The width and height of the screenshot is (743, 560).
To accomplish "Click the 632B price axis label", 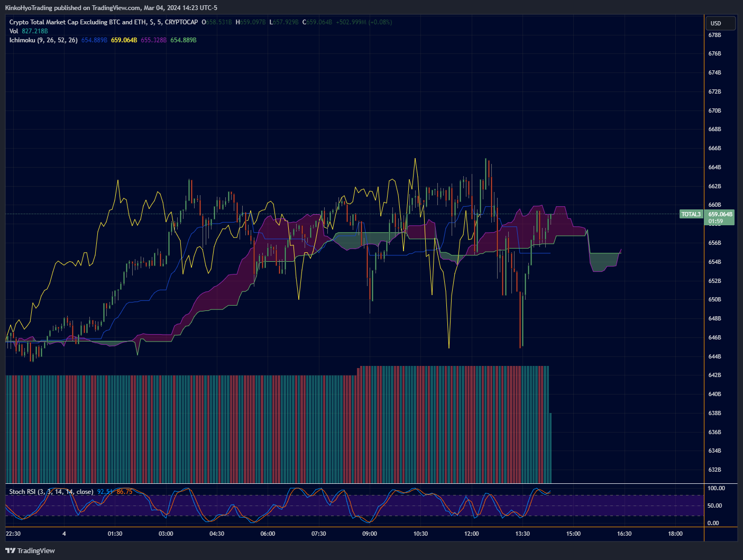I will [x=714, y=470].
